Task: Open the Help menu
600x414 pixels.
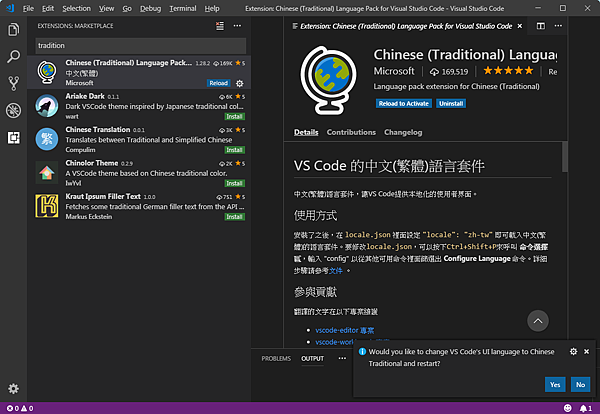Action: (212, 8)
